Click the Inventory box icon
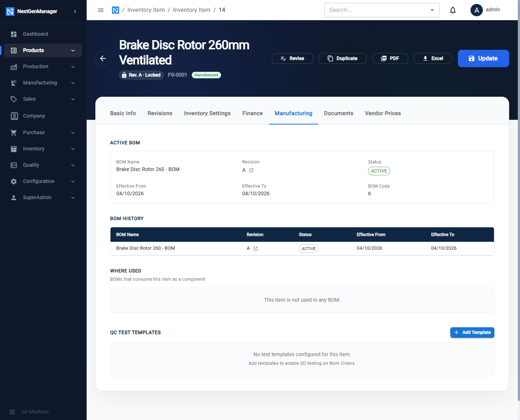Screen dimensions: 520x420 14,149
